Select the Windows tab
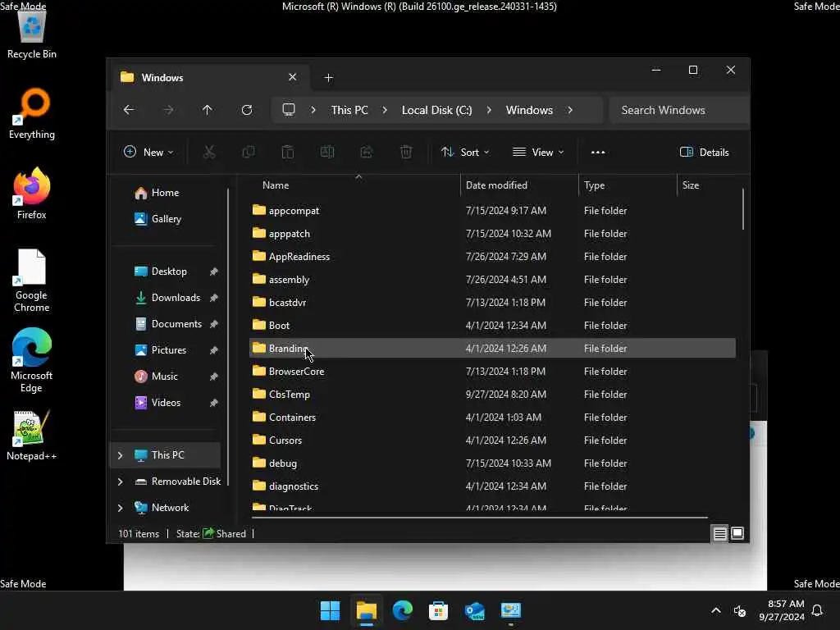This screenshot has width=840, height=630. [209, 78]
